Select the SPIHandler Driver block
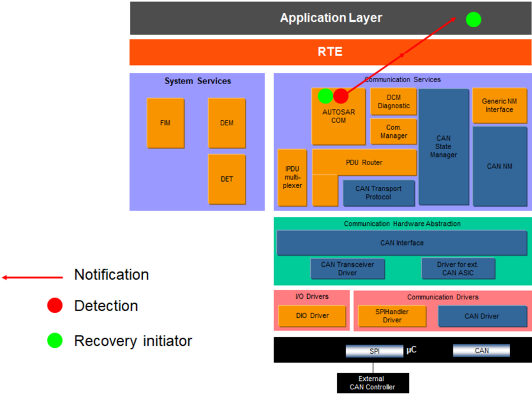This screenshot has height=394, width=532. (x=392, y=316)
